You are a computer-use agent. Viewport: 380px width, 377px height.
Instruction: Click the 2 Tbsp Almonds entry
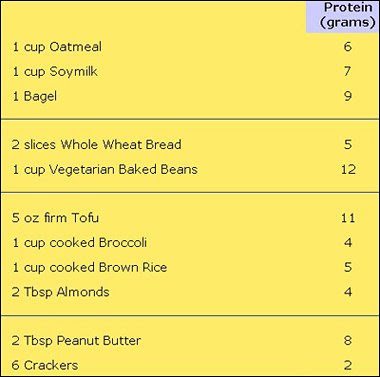pyautogui.click(x=60, y=292)
